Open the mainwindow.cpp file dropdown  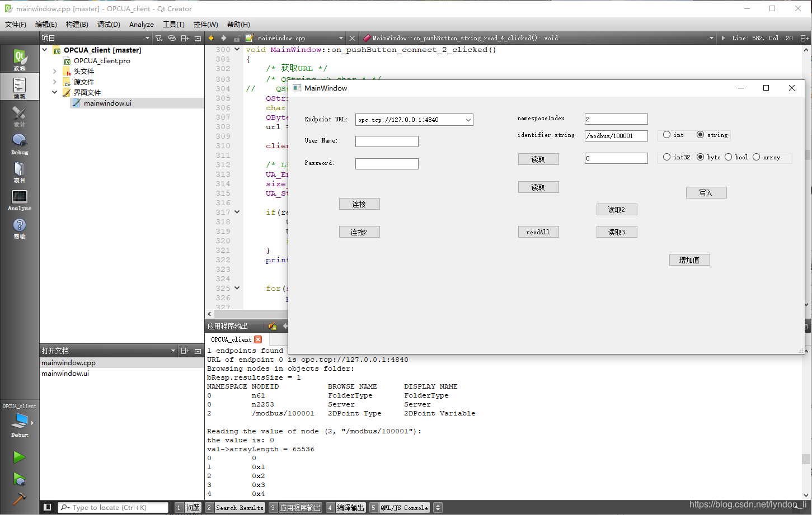[341, 38]
